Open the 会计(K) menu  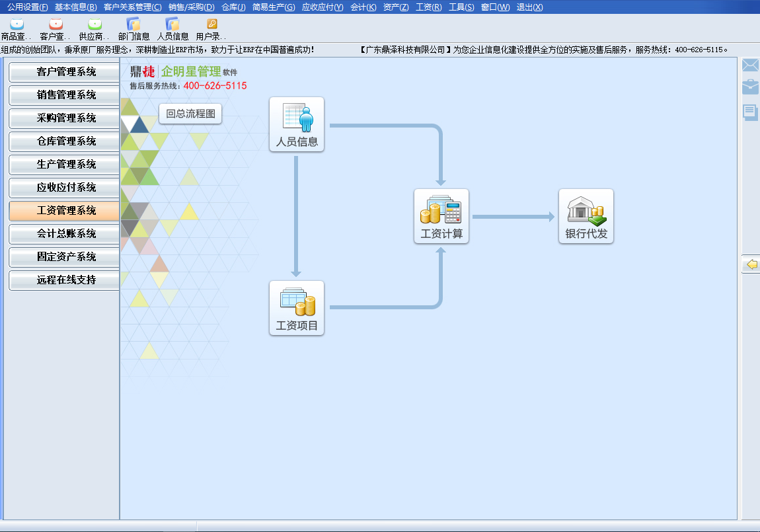(363, 7)
